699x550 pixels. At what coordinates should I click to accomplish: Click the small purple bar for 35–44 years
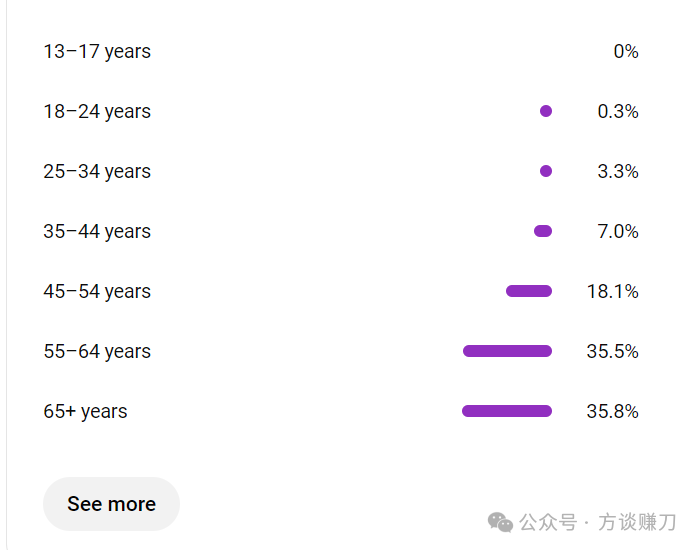click(543, 231)
